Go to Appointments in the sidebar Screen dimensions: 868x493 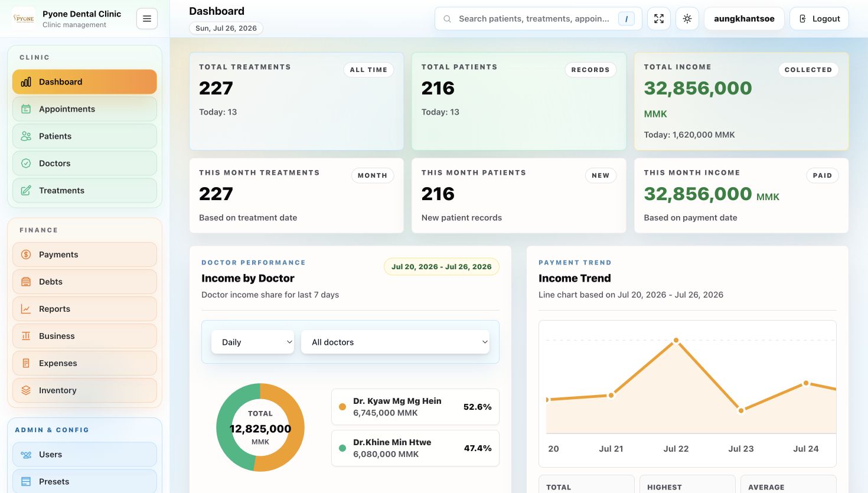[x=84, y=109]
